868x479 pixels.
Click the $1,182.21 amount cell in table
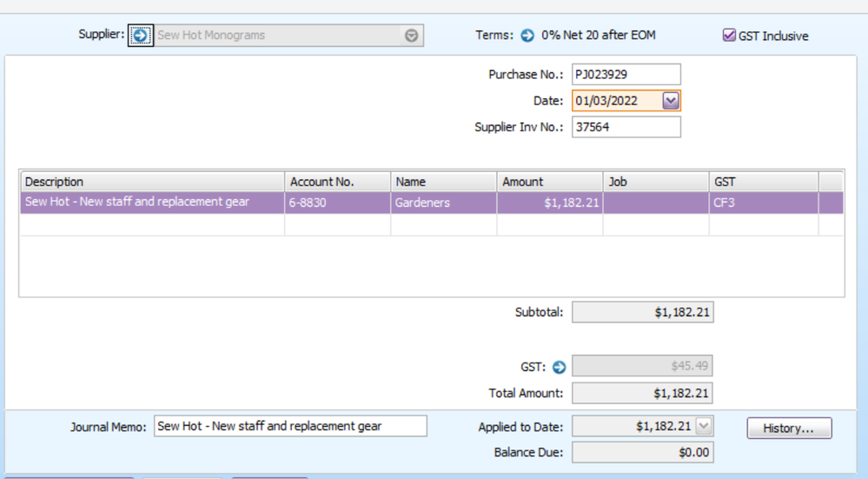click(549, 203)
